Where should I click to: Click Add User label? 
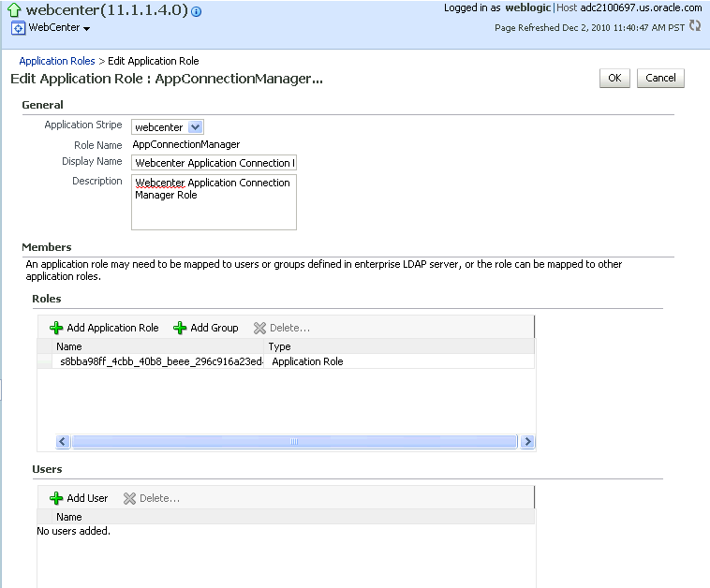click(87, 498)
